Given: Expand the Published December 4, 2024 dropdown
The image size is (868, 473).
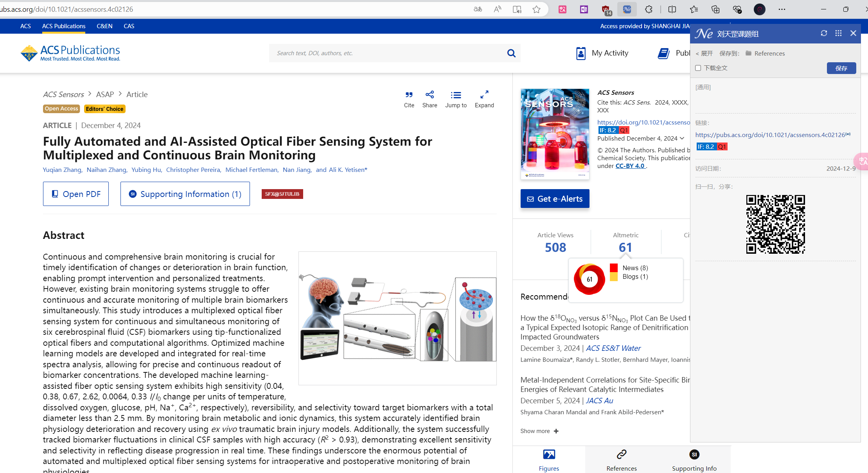Looking at the screenshot, I should point(682,138).
